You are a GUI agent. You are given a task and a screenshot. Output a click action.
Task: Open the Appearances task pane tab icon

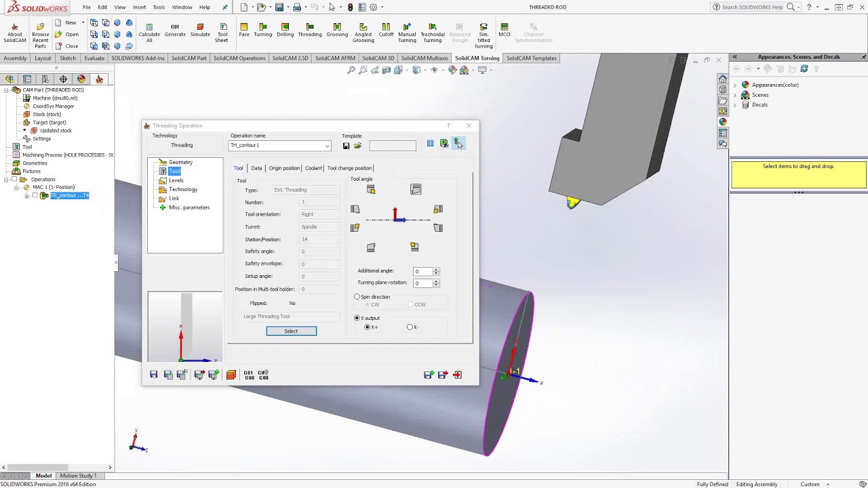point(723,122)
